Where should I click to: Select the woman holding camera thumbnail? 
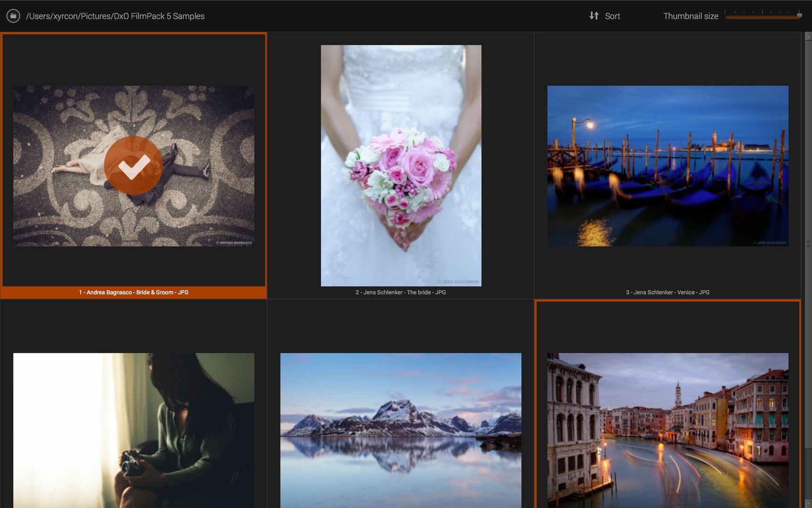[134, 431]
